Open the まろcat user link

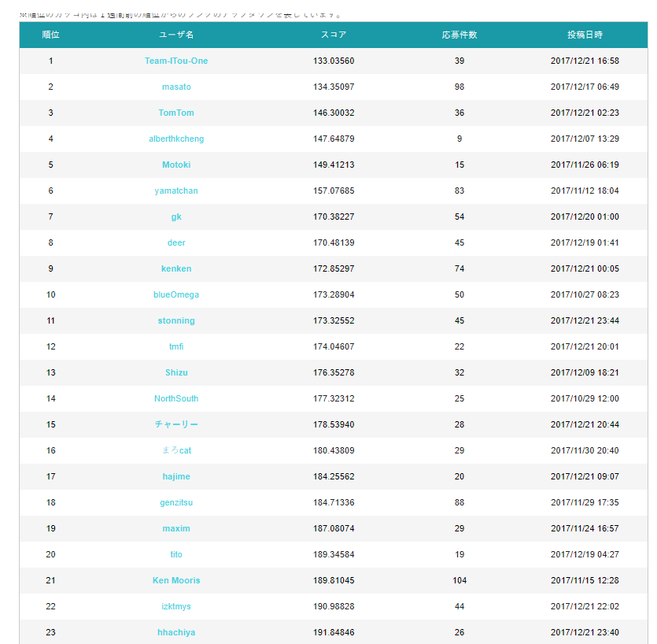pyautogui.click(x=176, y=450)
